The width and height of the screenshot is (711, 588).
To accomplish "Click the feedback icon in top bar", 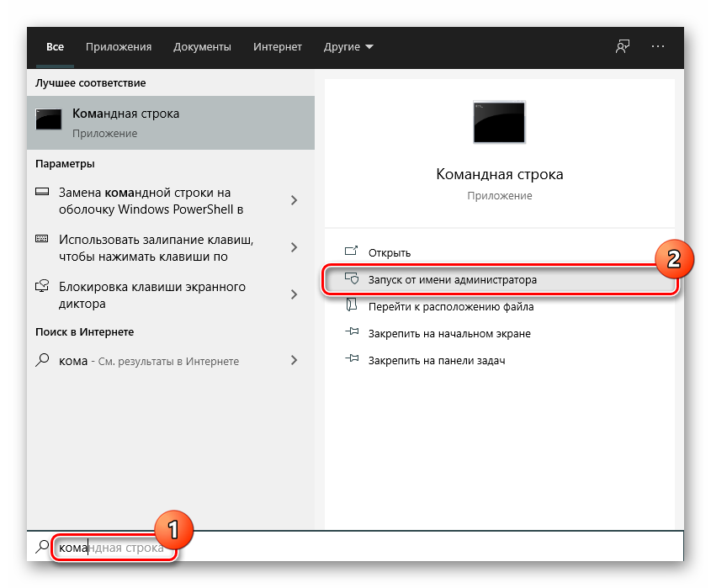I will click(623, 46).
